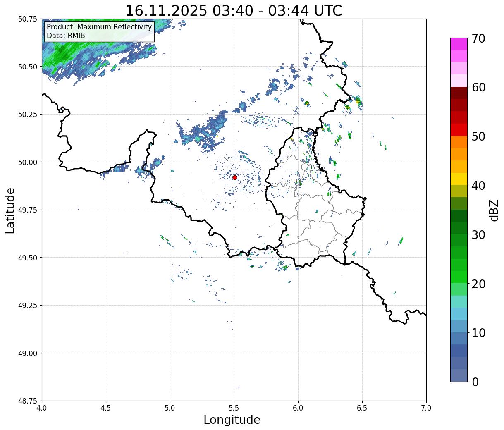Click the latitude tick label 50.25
The width and height of the screenshot is (504, 430).
click(28, 114)
